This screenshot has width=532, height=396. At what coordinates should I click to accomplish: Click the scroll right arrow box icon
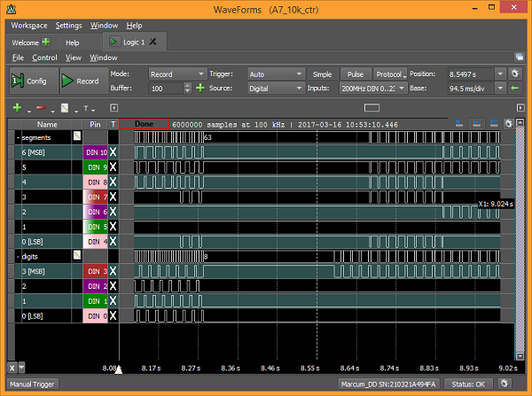[520, 108]
